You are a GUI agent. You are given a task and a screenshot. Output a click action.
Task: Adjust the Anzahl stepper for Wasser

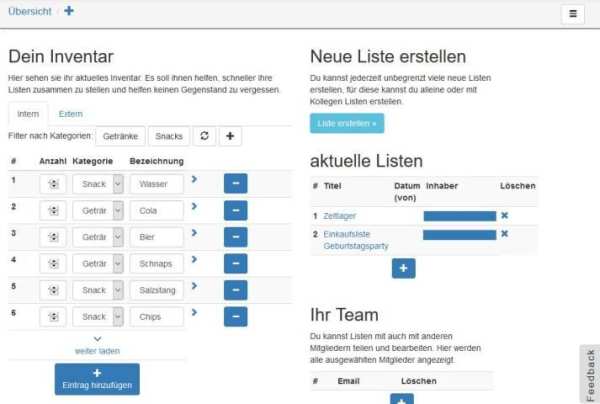coord(53,184)
